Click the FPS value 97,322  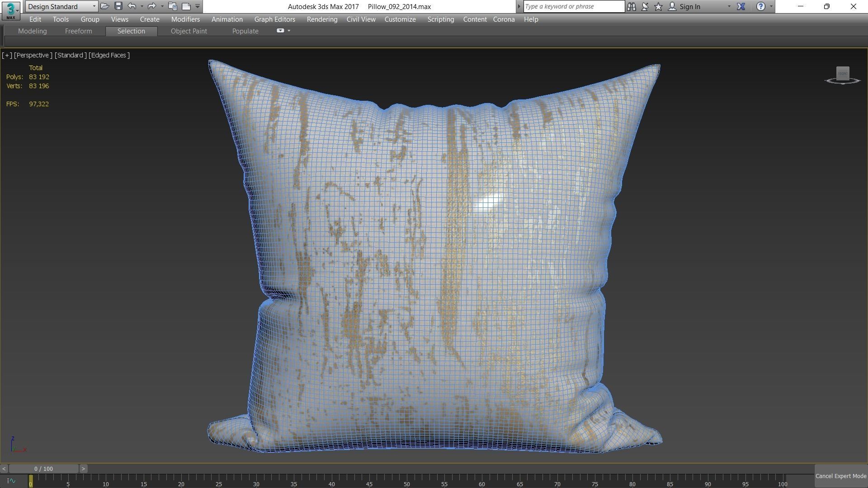coord(39,104)
